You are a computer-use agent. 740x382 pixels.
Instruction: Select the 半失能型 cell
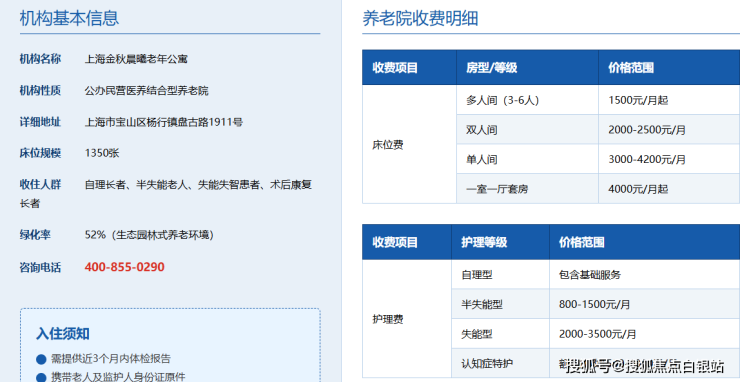[500, 304]
